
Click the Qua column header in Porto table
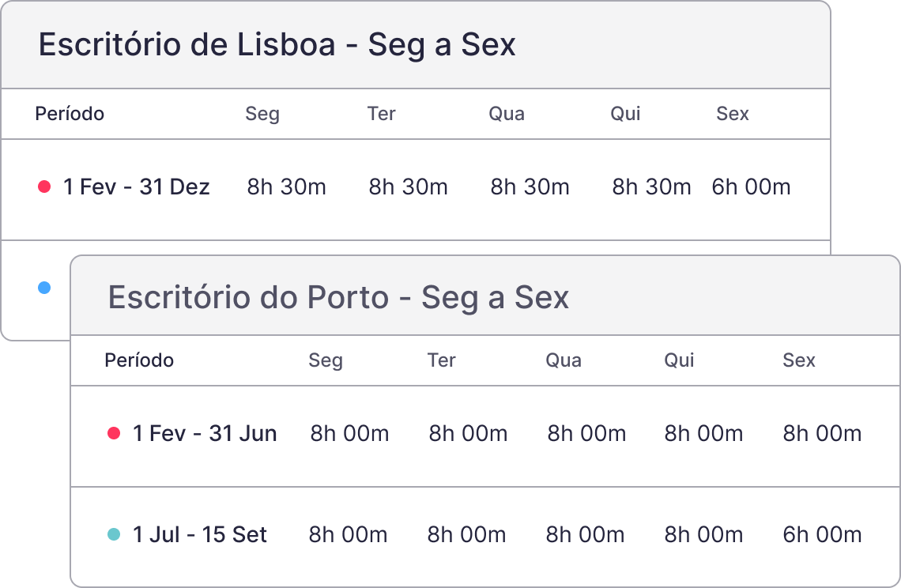pyautogui.click(x=563, y=360)
